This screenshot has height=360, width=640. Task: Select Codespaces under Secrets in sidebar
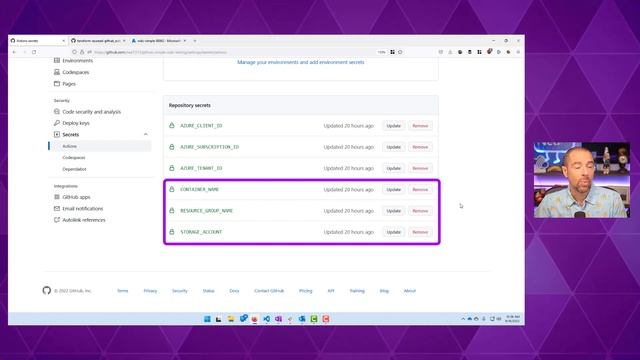(x=74, y=158)
